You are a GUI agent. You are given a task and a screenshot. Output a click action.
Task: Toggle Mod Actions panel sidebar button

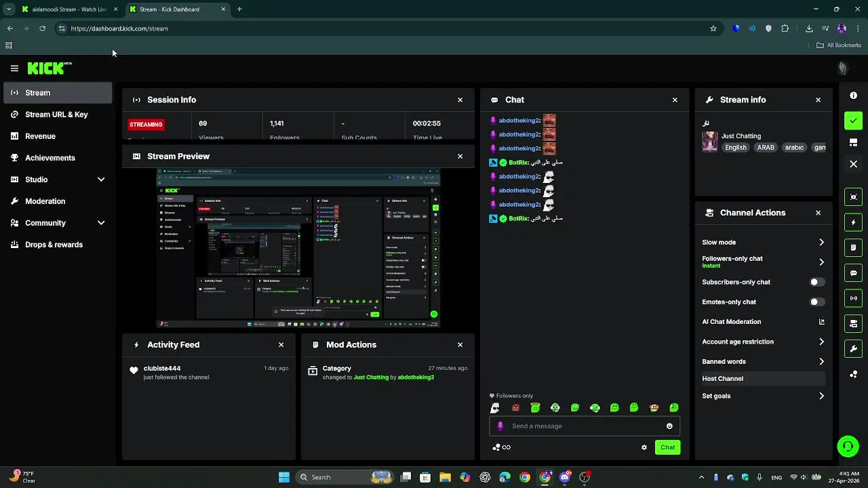coord(853,248)
